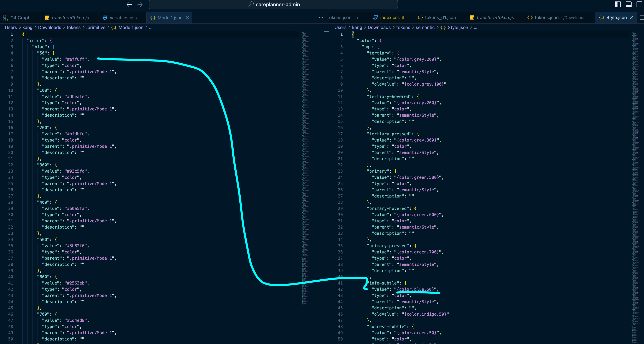Close the Style.json tab
The image size is (644, 344).
632,18
